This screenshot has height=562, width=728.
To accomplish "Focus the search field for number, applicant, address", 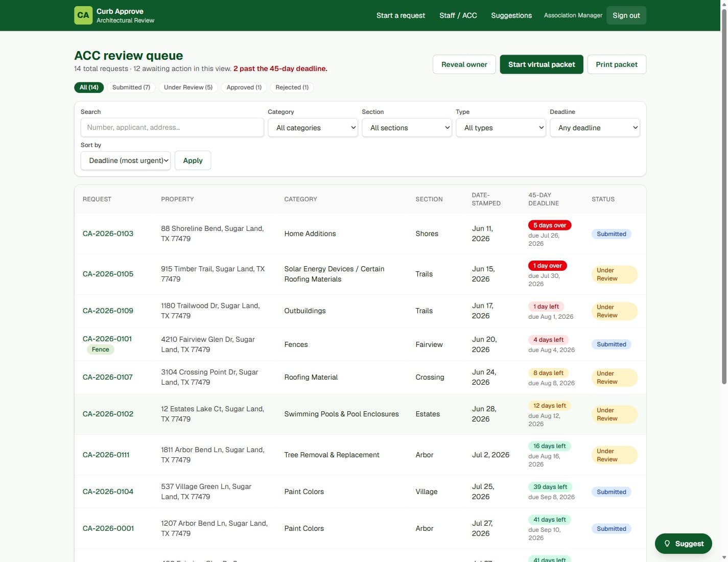I will (172, 128).
